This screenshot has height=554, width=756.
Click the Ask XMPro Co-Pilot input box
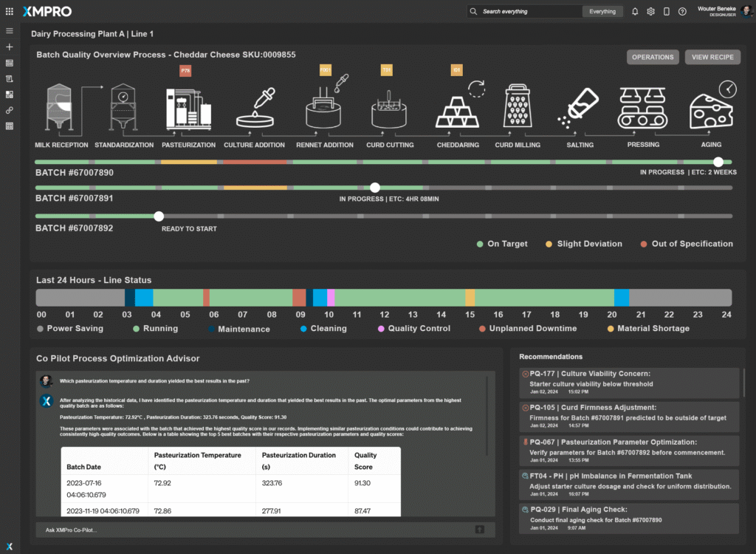point(251,530)
